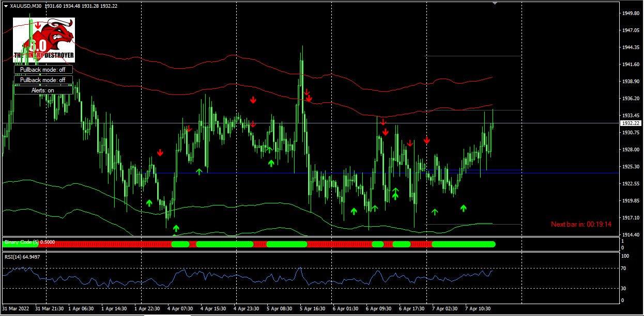Click the 4 Apr 07:30 time axis label
This screenshot has width=644, height=316.
click(181, 309)
